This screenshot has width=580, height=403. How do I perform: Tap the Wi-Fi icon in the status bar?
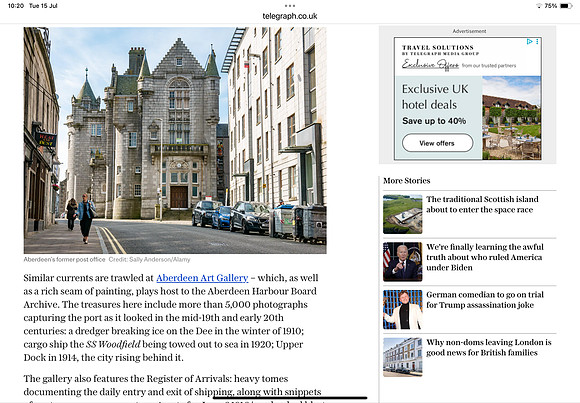[539, 6]
